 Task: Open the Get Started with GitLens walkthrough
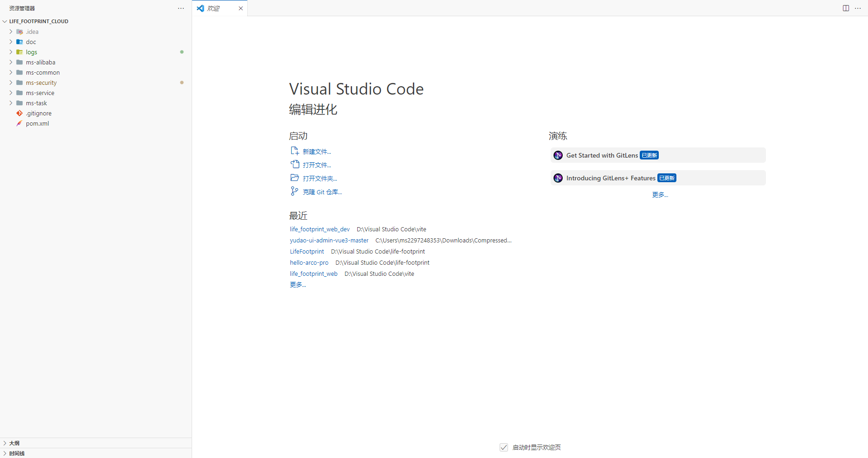point(658,155)
